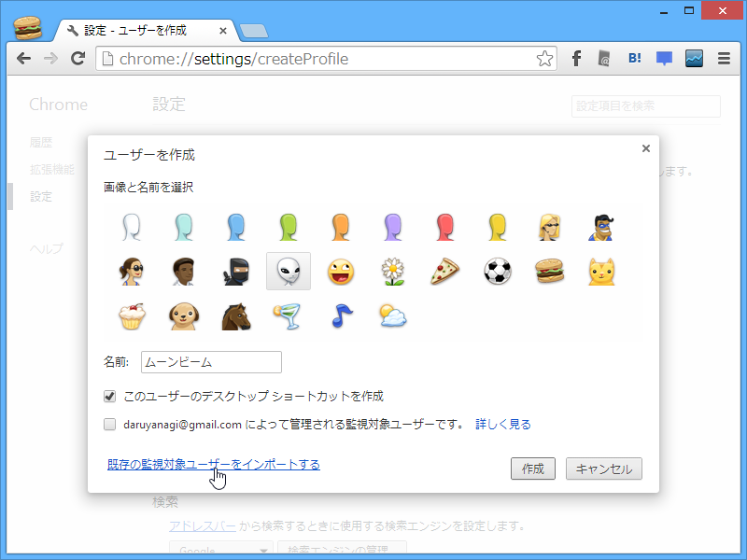Screen dimensions: 747x560
Task: Select the red silhouette avatar
Action: pyautogui.click(x=445, y=227)
